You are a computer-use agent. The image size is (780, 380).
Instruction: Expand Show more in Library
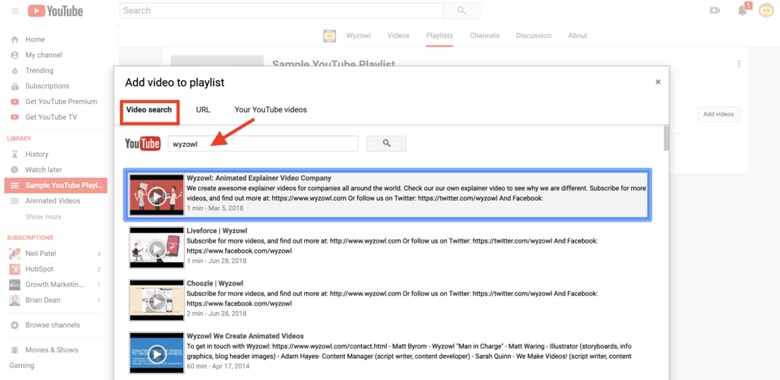pos(43,217)
